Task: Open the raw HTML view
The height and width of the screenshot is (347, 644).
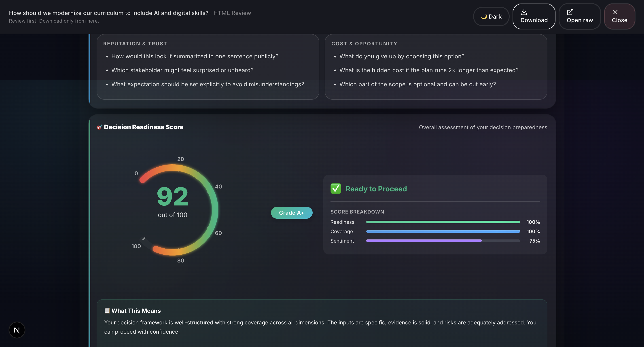Action: click(x=580, y=17)
